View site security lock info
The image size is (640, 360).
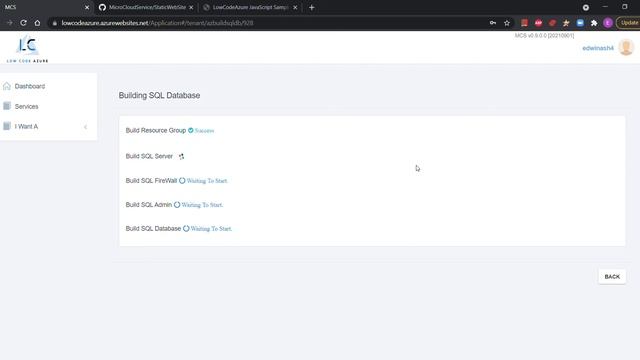[x=54, y=23]
